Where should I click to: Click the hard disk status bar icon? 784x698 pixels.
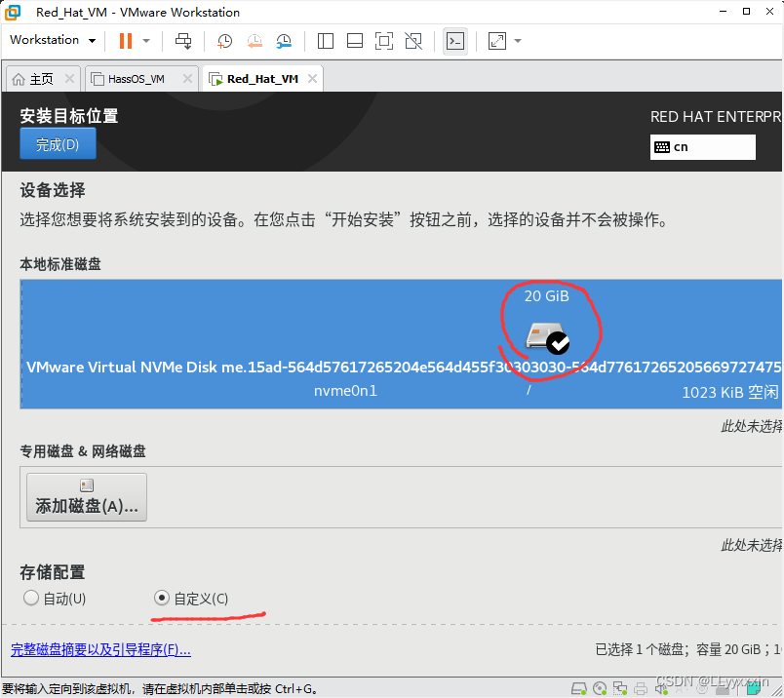click(579, 689)
